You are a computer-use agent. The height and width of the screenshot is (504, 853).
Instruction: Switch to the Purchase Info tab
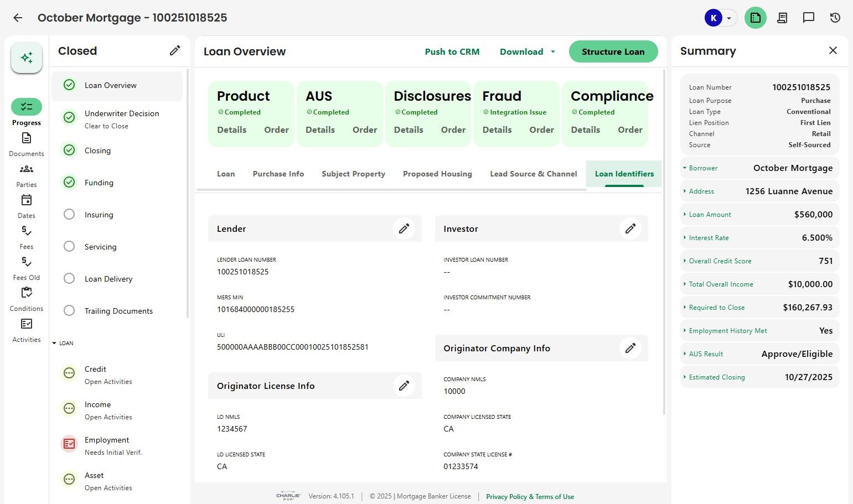pyautogui.click(x=278, y=174)
